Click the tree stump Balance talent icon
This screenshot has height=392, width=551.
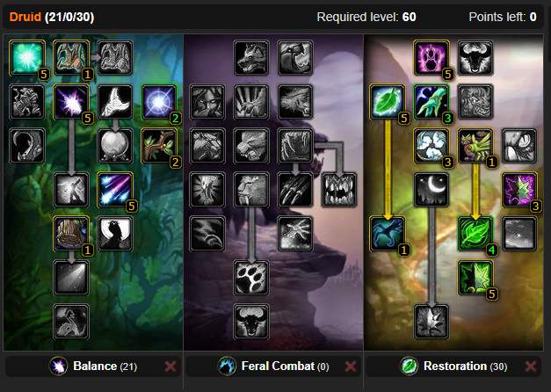click(x=71, y=234)
